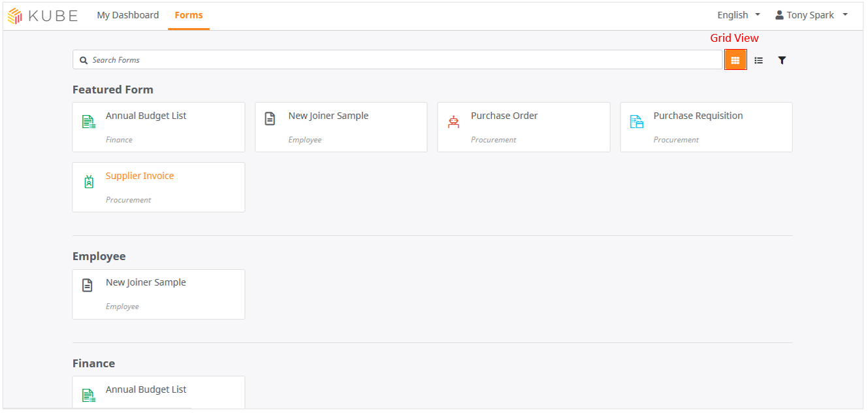Switch to Grid View
868x413 pixels.
[735, 60]
